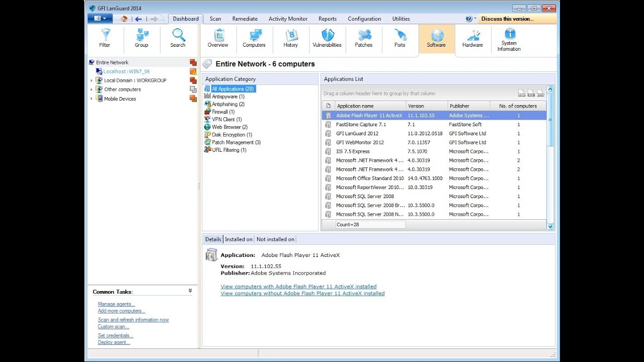Export the applications list to PDF

pos(522,94)
